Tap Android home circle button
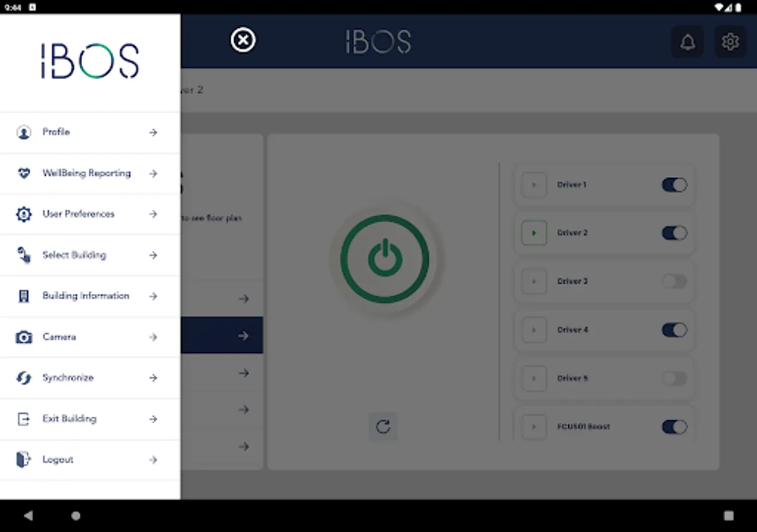The image size is (757, 532). (x=76, y=516)
